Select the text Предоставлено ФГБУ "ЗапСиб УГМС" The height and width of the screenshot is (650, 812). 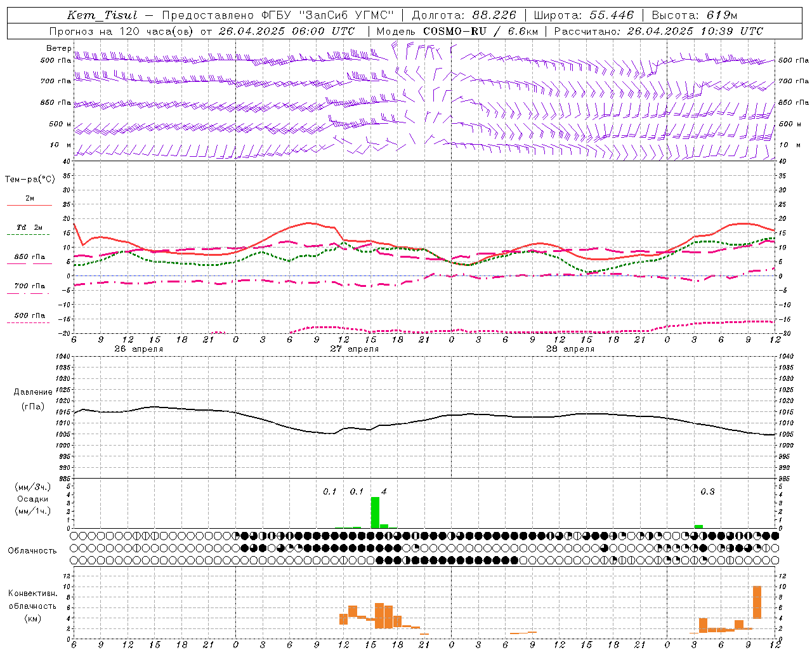[278, 15]
